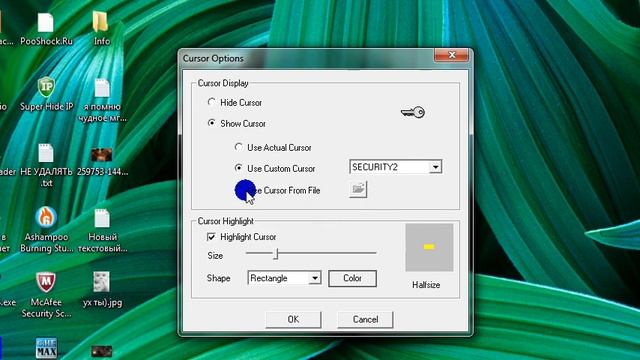Click the highlight Size slider handle
640x360 pixels.
click(276, 254)
